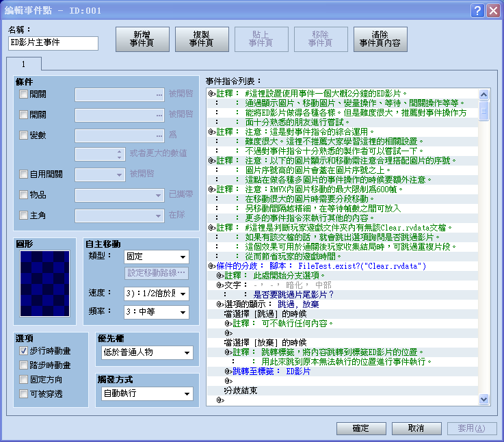The height and width of the screenshot is (442, 504).
Task: Enable the second 開關 condition checkbox
Action: [23, 115]
